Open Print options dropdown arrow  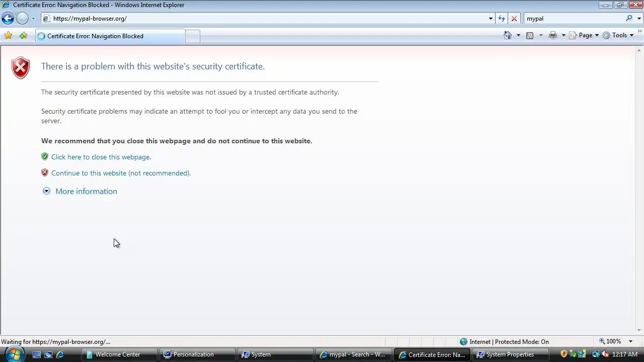tap(563, 35)
